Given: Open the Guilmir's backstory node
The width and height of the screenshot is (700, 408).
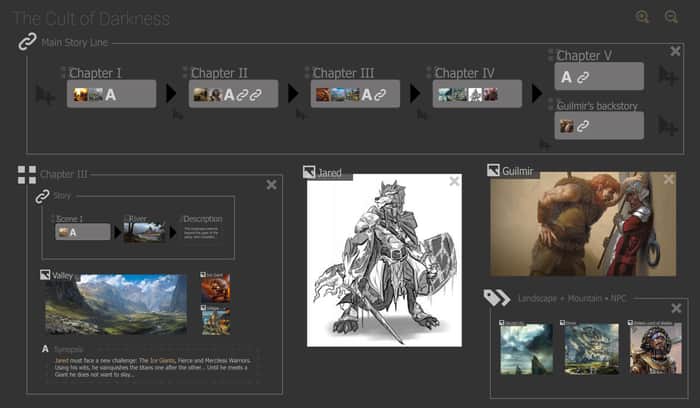Looking at the screenshot, I should coord(599,125).
